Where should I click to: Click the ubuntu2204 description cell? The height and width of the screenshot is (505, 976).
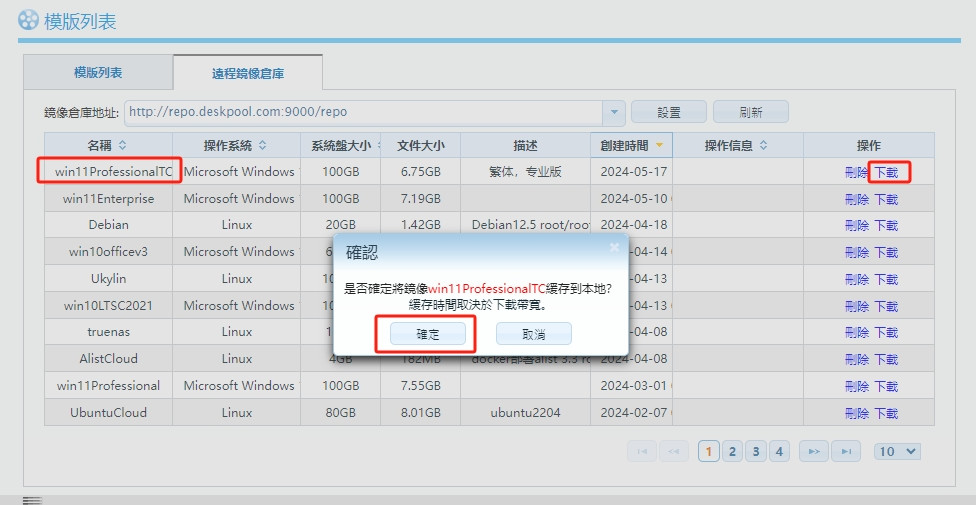[525, 412]
